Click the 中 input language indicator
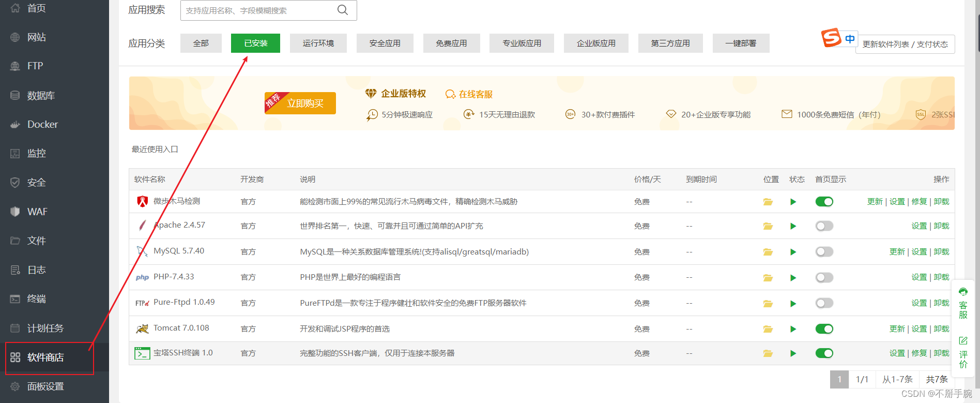Screen dimensions: 980x403 click(x=850, y=39)
